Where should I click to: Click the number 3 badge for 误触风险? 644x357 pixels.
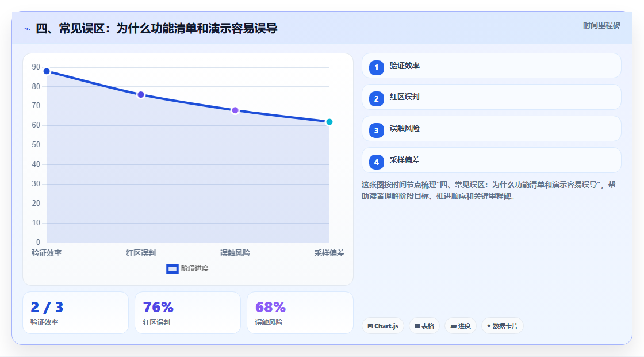(376, 130)
